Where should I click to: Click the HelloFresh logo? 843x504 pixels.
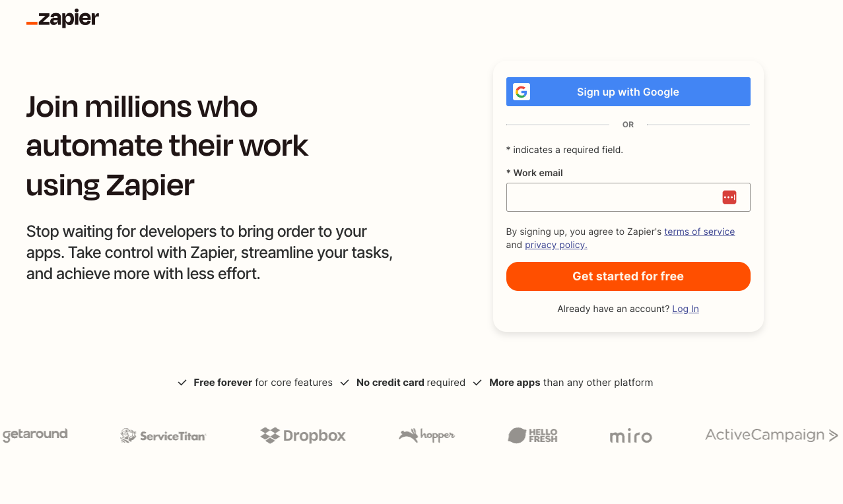coord(532,435)
